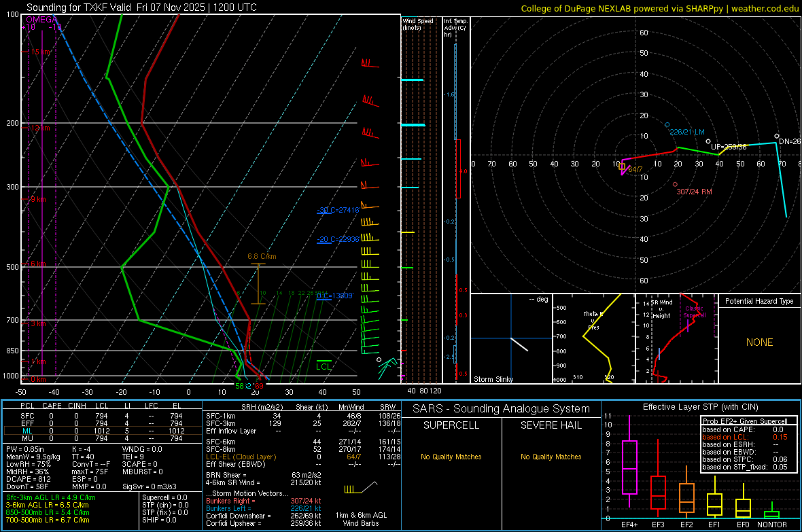Click the 'based on STP_fixed:' line
This screenshot has height=532, width=802.
tap(745, 467)
